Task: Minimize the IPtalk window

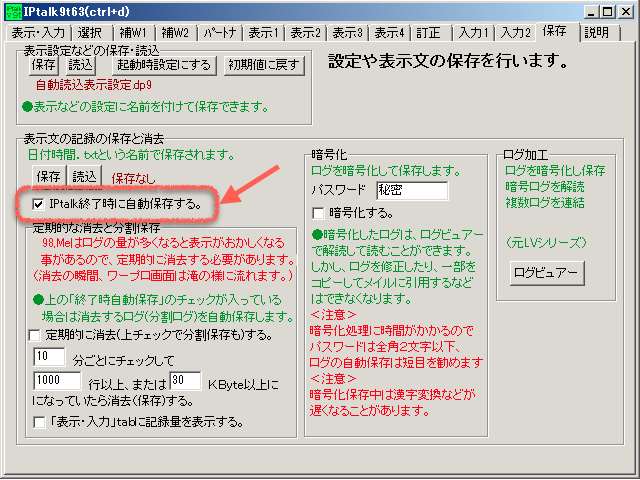Action: 591,12
